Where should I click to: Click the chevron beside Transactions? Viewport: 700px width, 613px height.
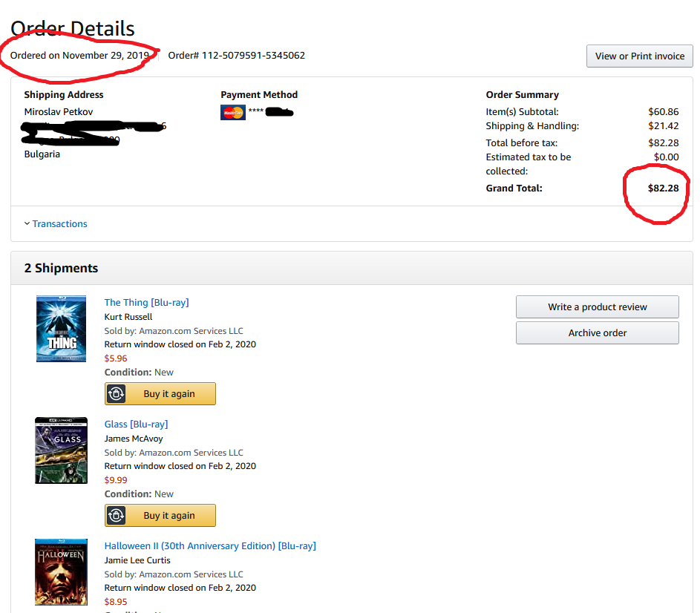tap(27, 224)
